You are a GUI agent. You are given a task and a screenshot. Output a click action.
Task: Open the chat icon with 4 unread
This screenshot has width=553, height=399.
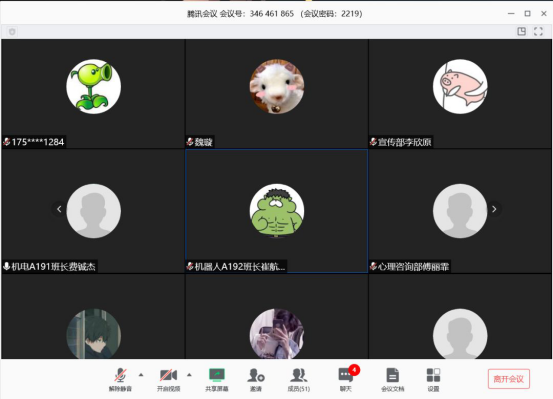(x=346, y=379)
